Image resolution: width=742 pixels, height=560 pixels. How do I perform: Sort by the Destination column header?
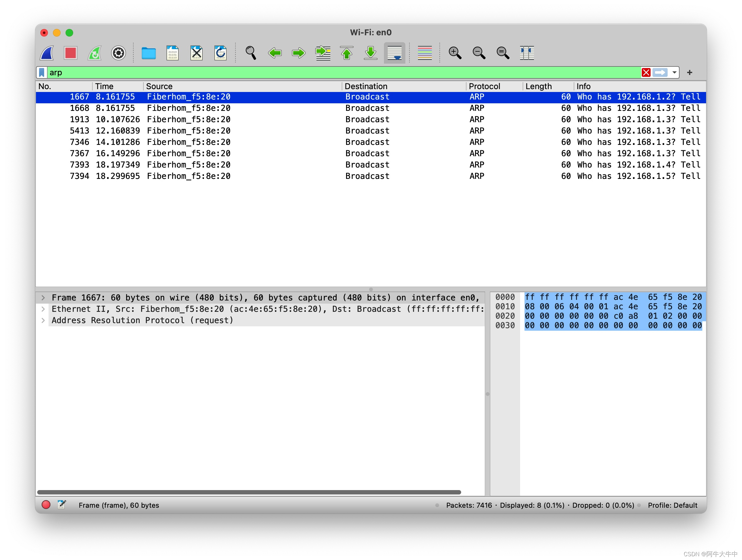tap(404, 86)
